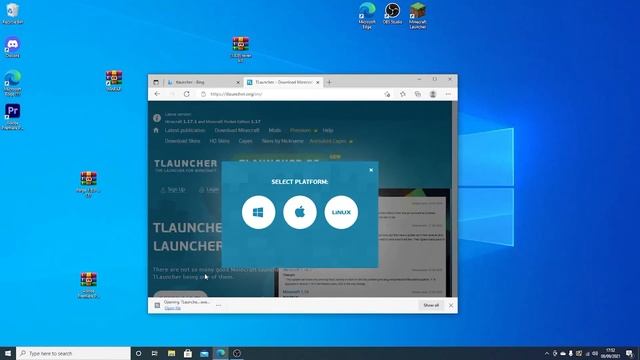Open the HD Skins link
The height and width of the screenshot is (360, 640).
pos(220,141)
